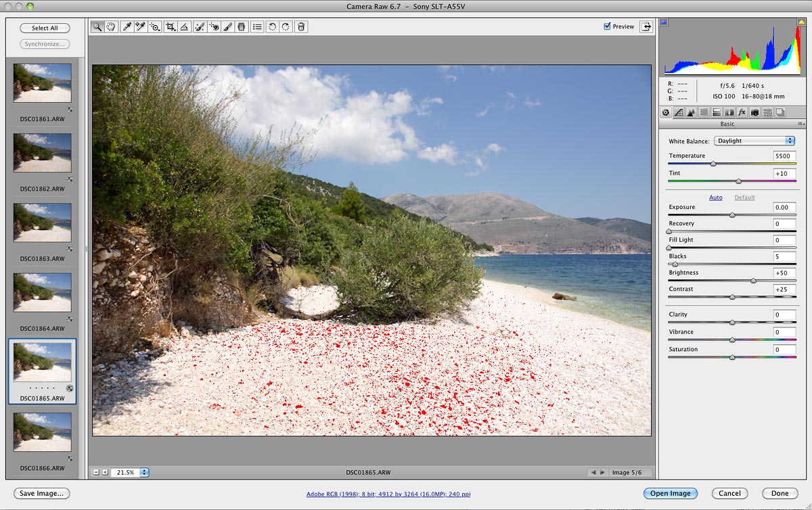Rotate image 90 degrees clockwise

[286, 27]
